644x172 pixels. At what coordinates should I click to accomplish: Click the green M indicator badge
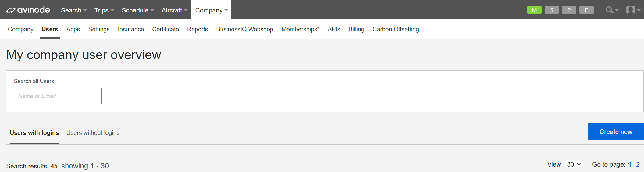coord(534,10)
